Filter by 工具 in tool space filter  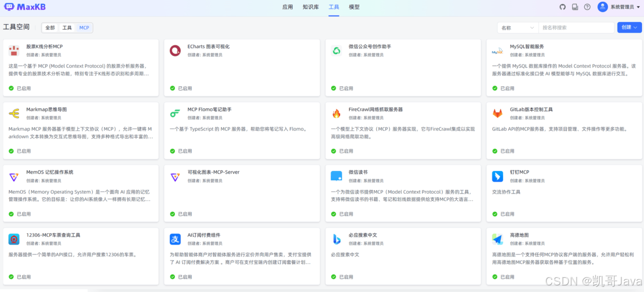pos(67,28)
